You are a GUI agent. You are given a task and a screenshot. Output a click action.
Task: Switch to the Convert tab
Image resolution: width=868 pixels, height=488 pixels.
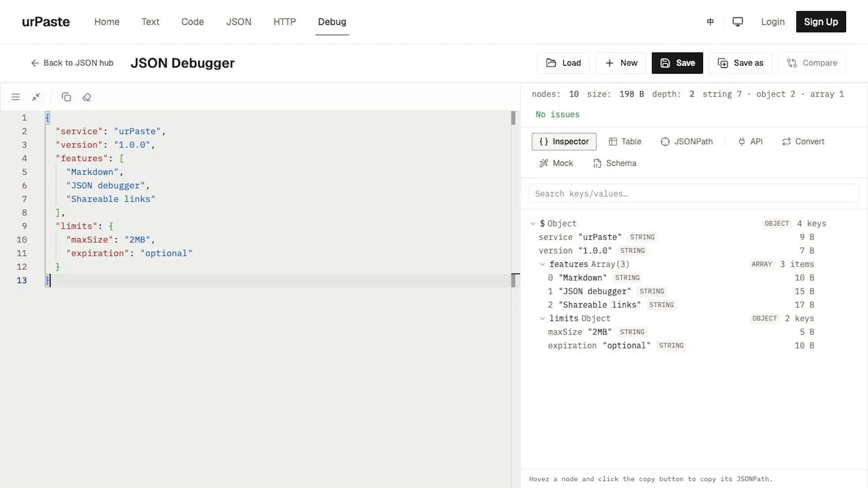tap(803, 142)
